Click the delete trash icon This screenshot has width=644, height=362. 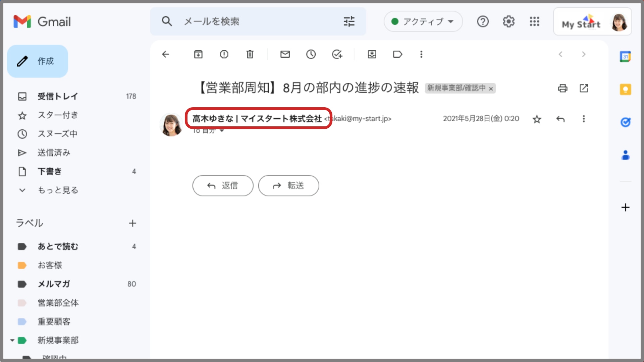coord(250,54)
